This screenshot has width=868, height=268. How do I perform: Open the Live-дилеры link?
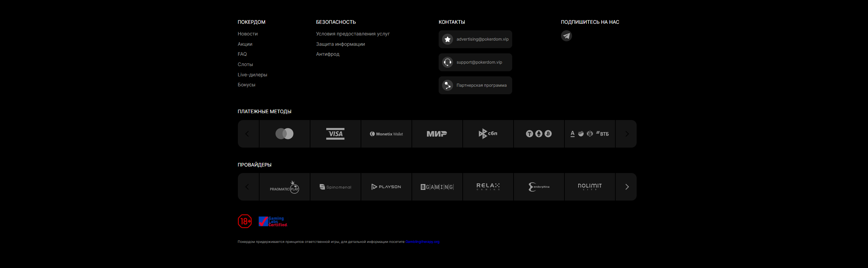click(252, 75)
